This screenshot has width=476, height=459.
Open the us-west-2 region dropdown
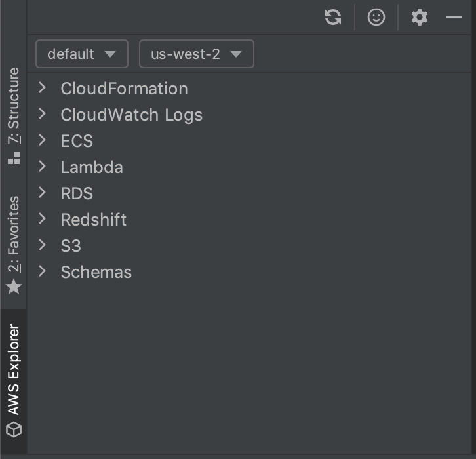tap(197, 54)
